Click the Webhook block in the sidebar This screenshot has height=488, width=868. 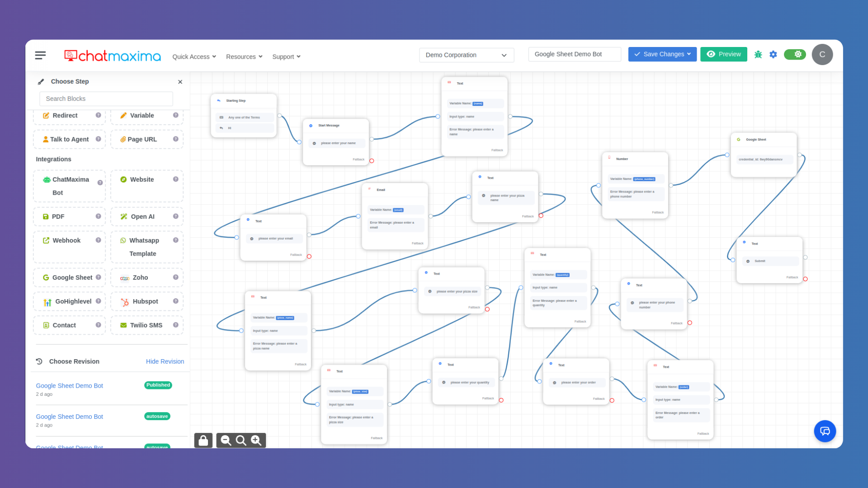pyautogui.click(x=67, y=240)
